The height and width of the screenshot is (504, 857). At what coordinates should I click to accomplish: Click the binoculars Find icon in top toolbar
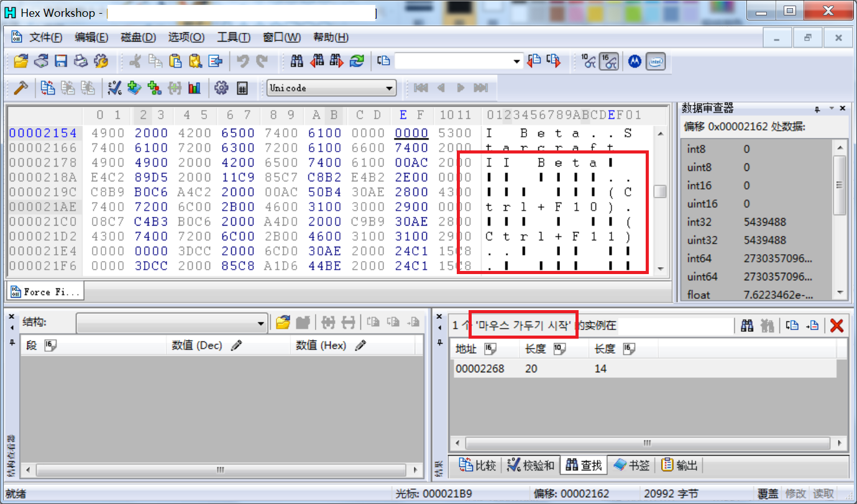297,61
